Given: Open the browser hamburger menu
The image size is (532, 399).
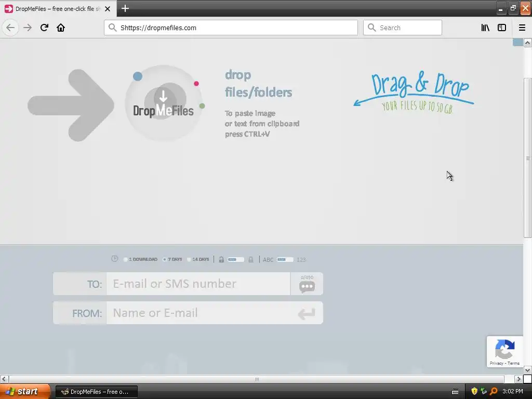Looking at the screenshot, I should (x=522, y=28).
